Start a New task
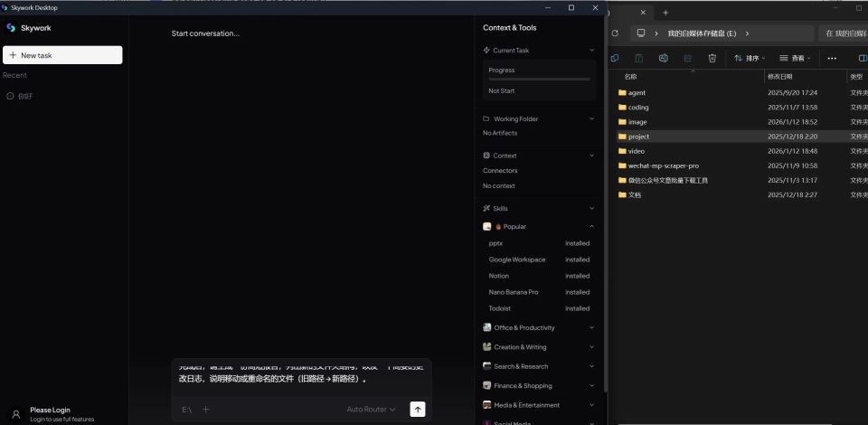The image size is (868, 425). (x=62, y=55)
